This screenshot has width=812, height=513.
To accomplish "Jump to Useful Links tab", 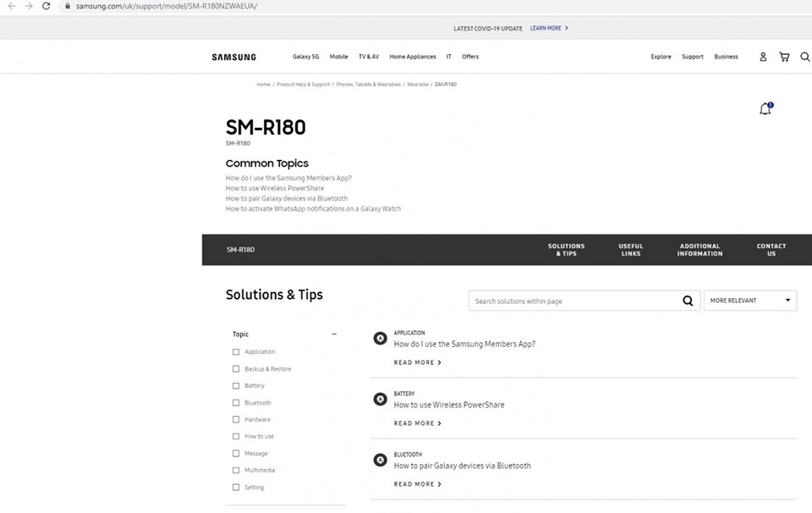I will 631,250.
